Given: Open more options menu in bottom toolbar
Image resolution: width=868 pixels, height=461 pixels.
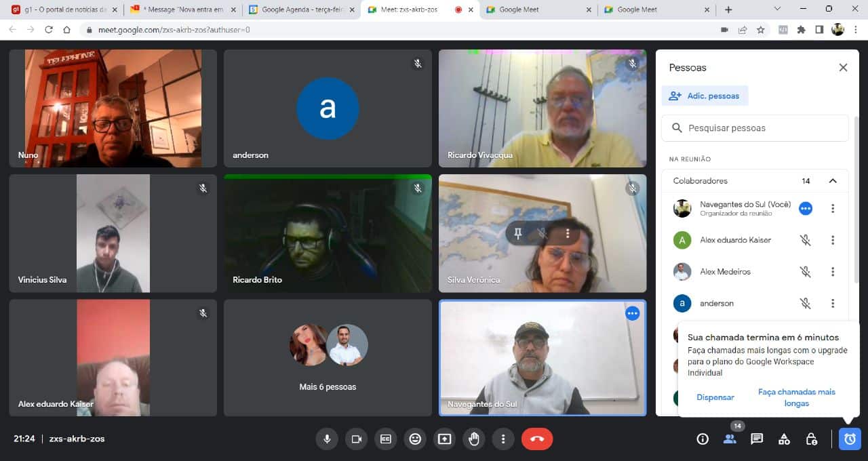Looking at the screenshot, I should tap(502, 439).
